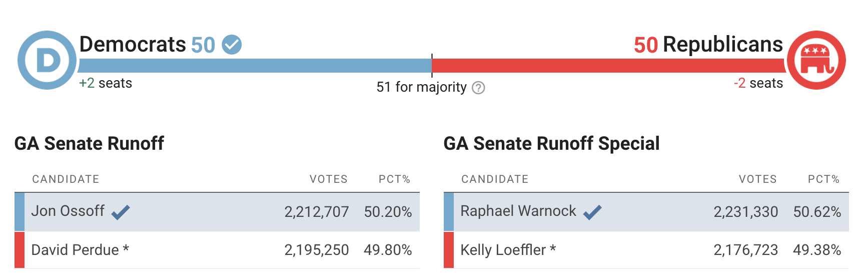868x277 pixels.
Task: Click the blue color bar beside Raphael Warnock
Action: [x=449, y=212]
